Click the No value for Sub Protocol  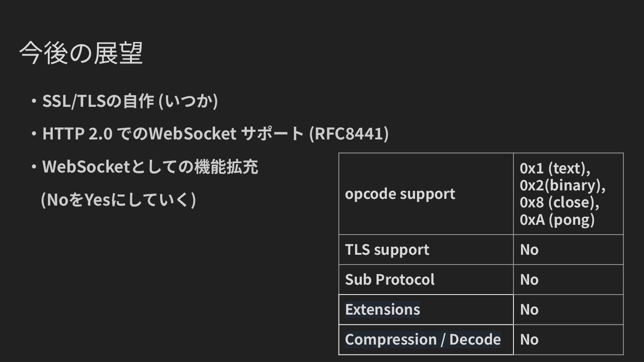pos(529,279)
